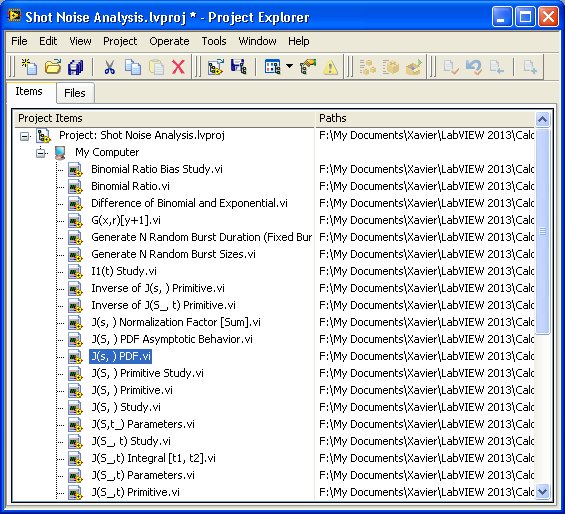Click the source control get-latest icon
The width and height of the screenshot is (565, 514).
[x=497, y=67]
